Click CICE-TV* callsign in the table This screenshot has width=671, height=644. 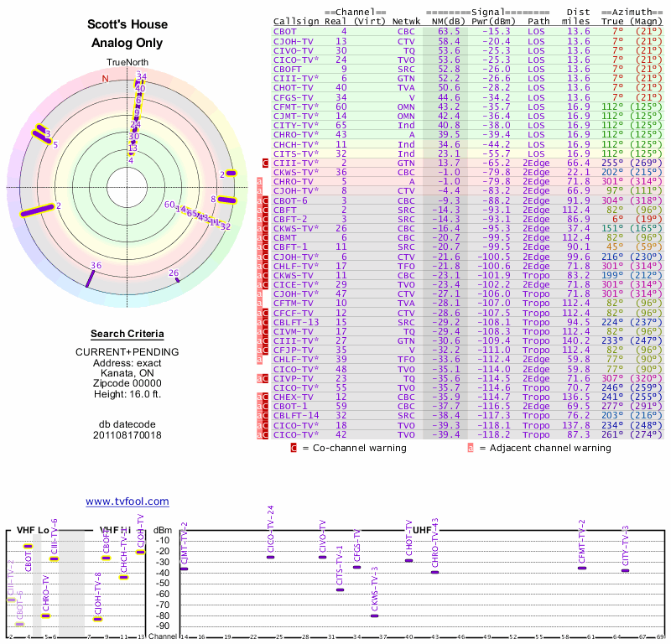tap(296, 284)
